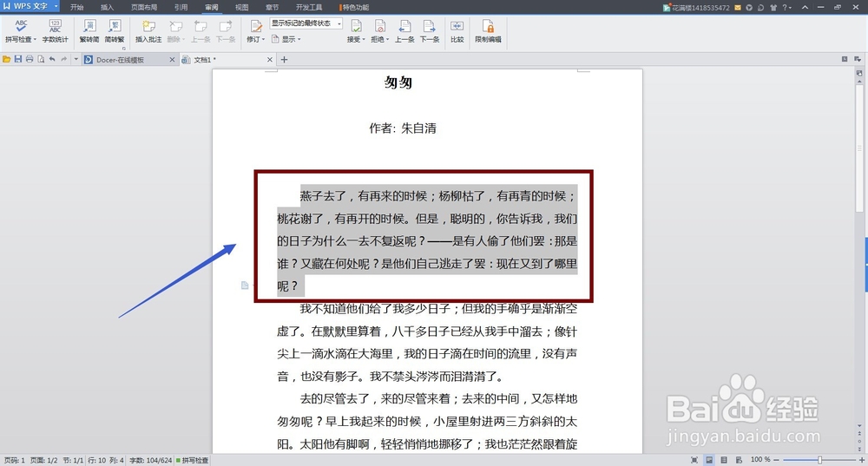
Task: Click the zoom out minus button
Action: [776, 460]
